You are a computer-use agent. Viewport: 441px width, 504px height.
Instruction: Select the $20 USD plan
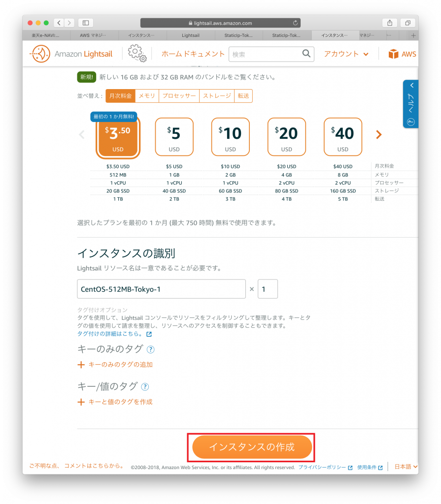[x=286, y=137]
